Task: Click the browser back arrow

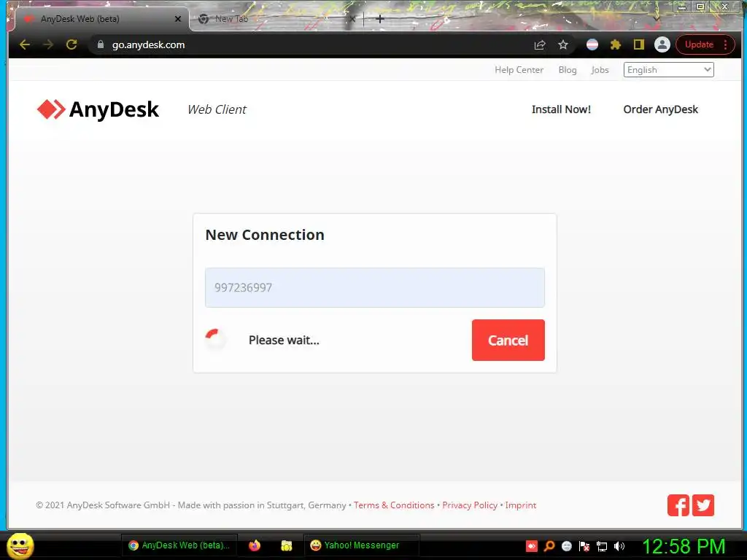Action: click(25, 44)
